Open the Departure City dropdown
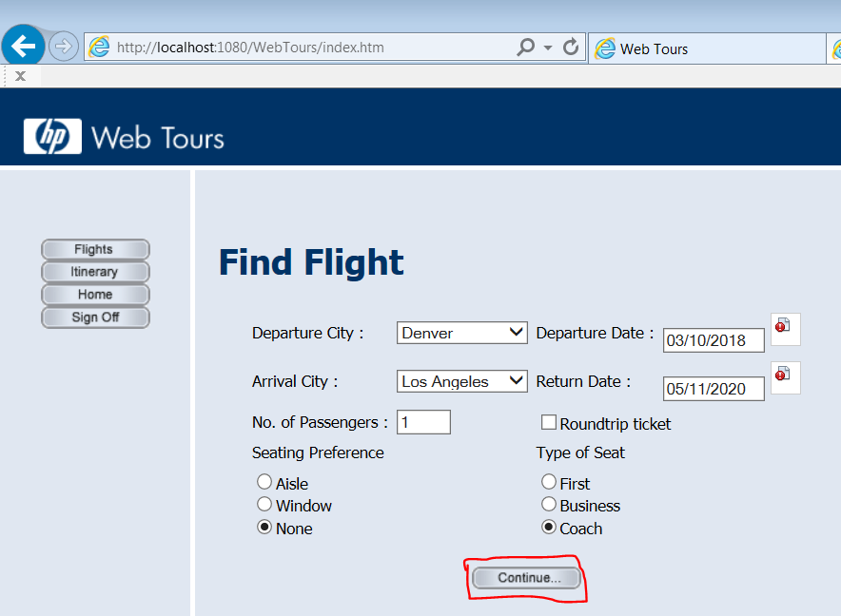 point(461,333)
